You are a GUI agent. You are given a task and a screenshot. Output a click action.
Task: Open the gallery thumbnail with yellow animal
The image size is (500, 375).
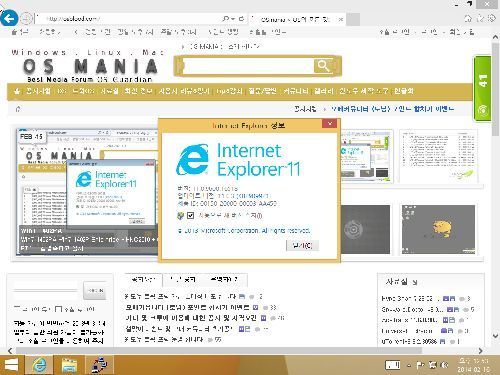coord(438,229)
